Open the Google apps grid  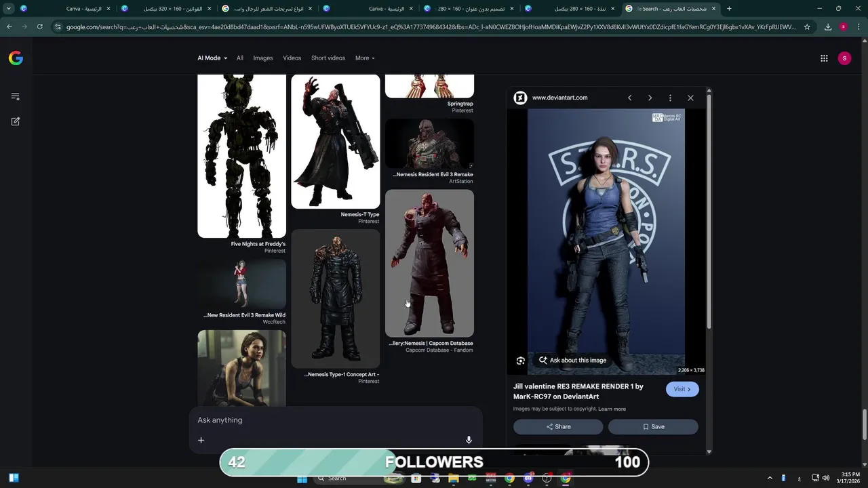(x=824, y=58)
